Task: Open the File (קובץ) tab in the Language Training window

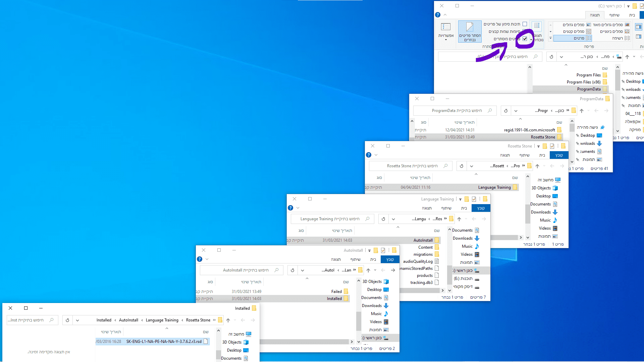Action: [x=481, y=208]
